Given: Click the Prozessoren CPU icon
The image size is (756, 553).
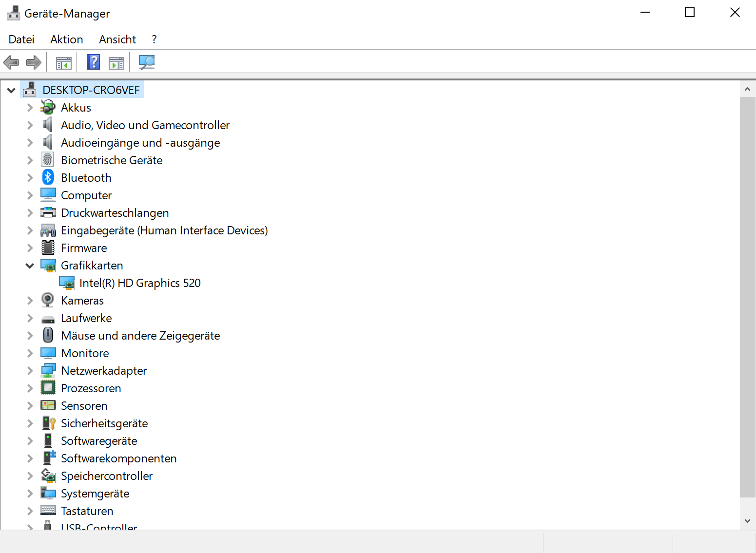Looking at the screenshot, I should pyautogui.click(x=48, y=388).
